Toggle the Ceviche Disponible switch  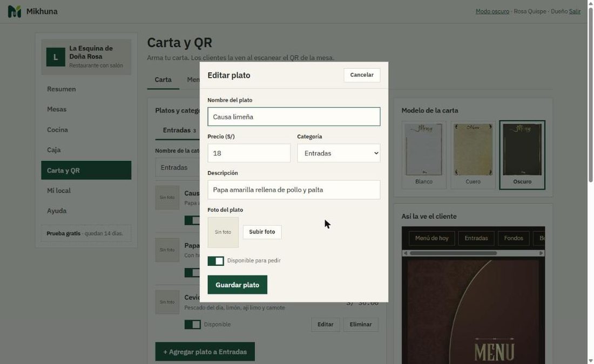pyautogui.click(x=192, y=325)
